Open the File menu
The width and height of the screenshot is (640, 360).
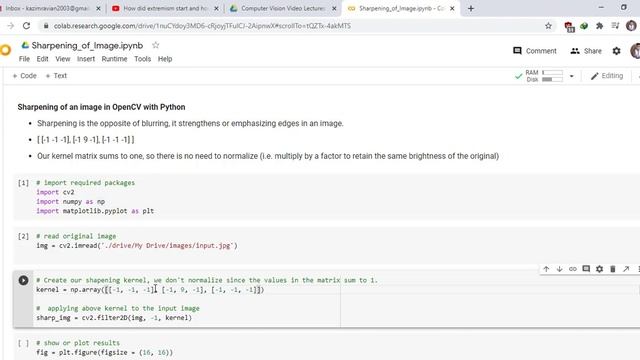coord(24,59)
